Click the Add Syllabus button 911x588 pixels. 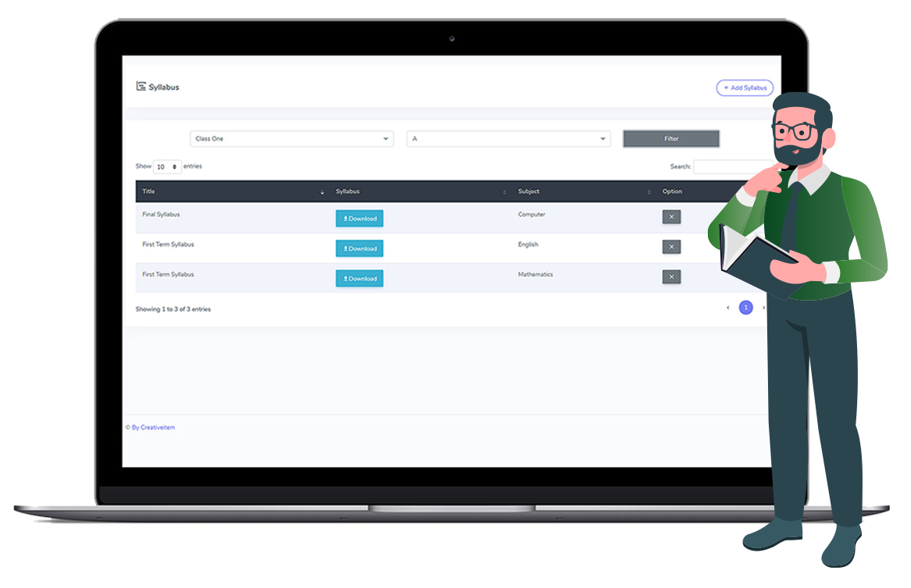(744, 88)
